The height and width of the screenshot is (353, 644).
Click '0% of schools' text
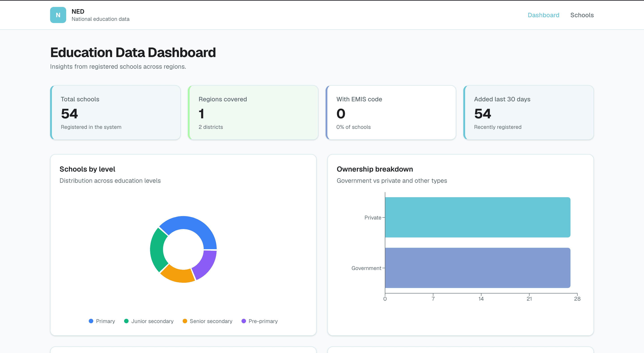pos(353,127)
